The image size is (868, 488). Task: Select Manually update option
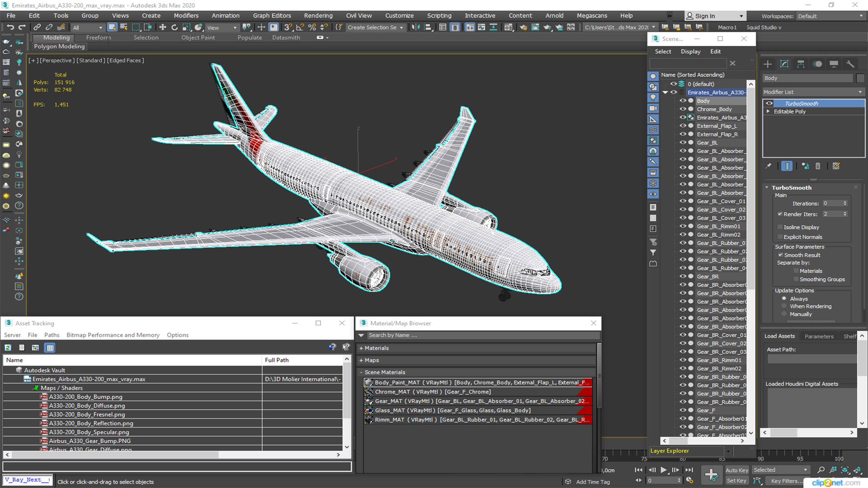(x=784, y=314)
